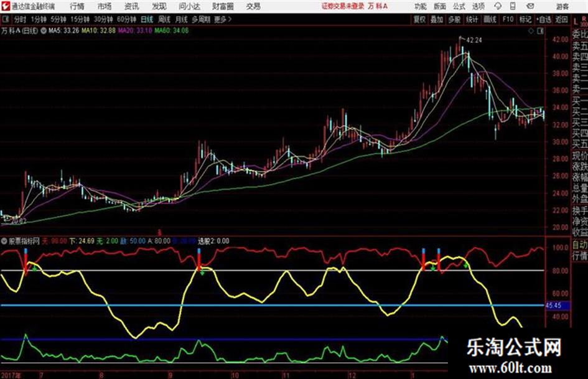
Task: Click the 统计 statistics toolbar button
Action: click(x=472, y=19)
